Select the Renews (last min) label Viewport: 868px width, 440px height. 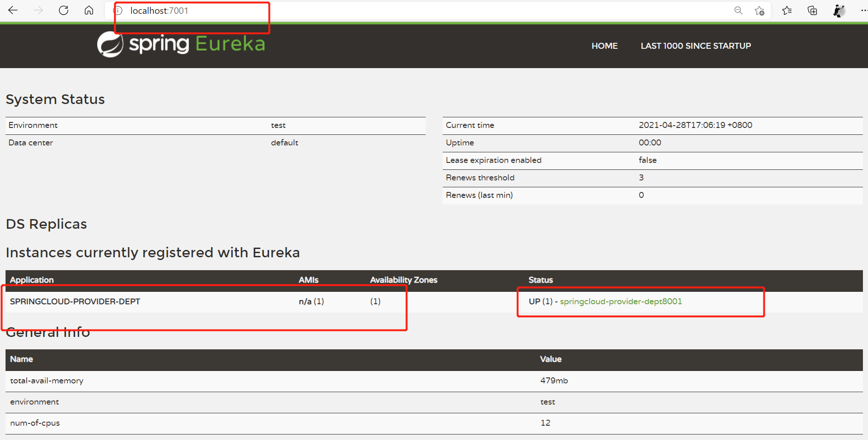tap(479, 195)
